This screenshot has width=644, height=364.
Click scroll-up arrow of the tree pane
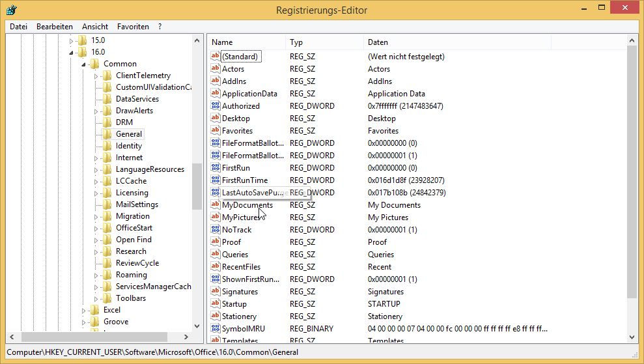[197, 40]
